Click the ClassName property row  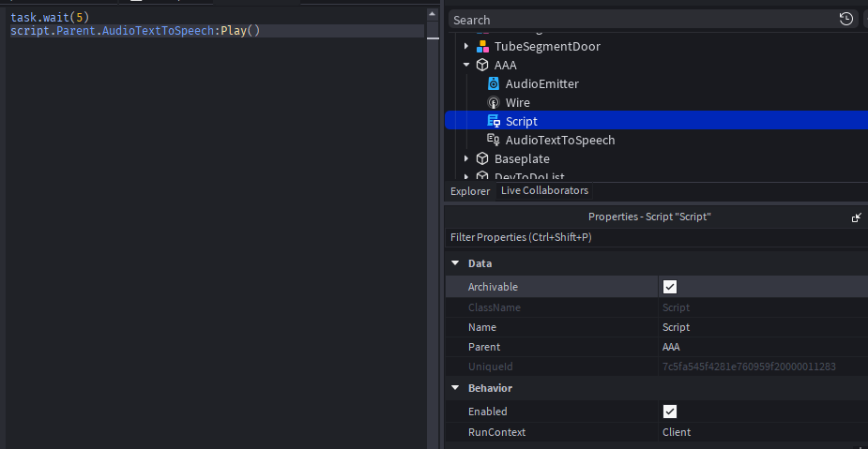(x=656, y=307)
